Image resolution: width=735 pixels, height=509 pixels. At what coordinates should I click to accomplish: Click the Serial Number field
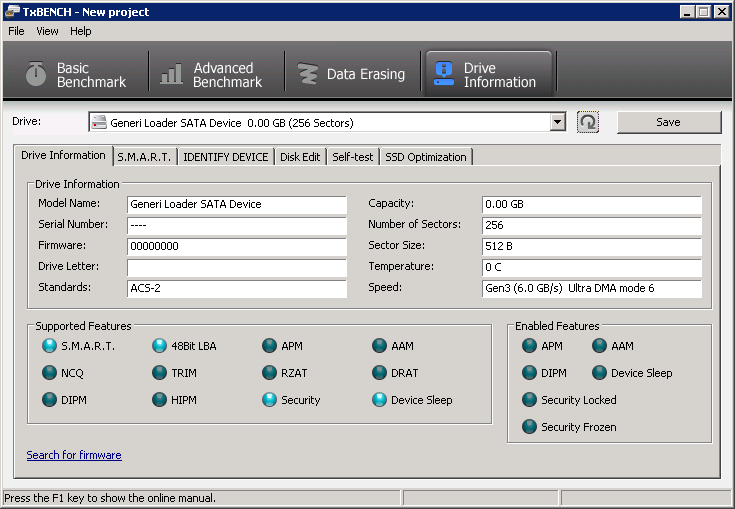237,225
